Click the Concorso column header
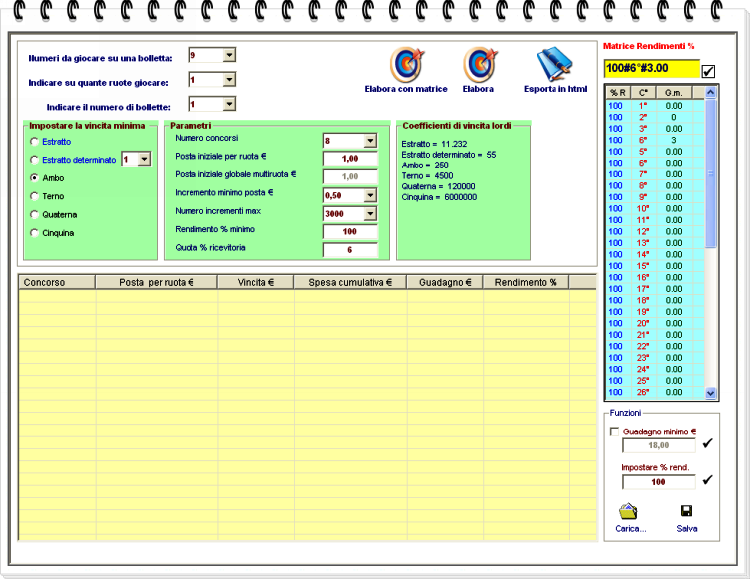The height and width of the screenshot is (579, 750). (56, 283)
